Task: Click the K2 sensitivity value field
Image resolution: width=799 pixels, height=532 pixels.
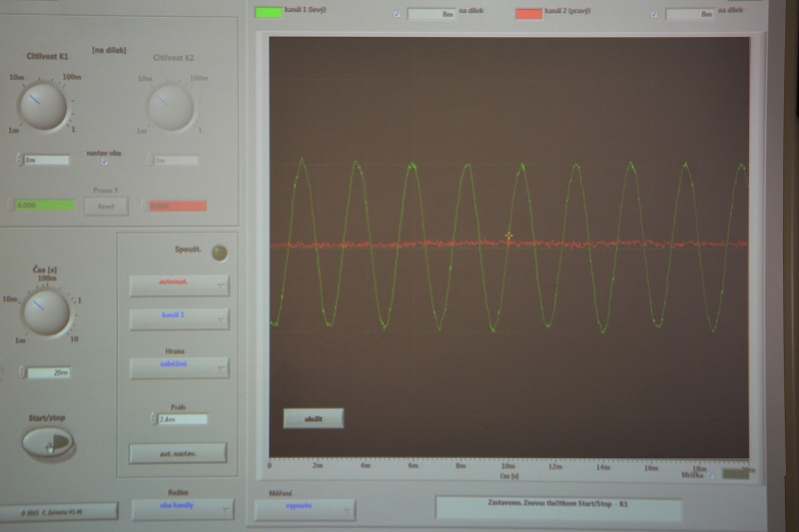Action: point(176,161)
